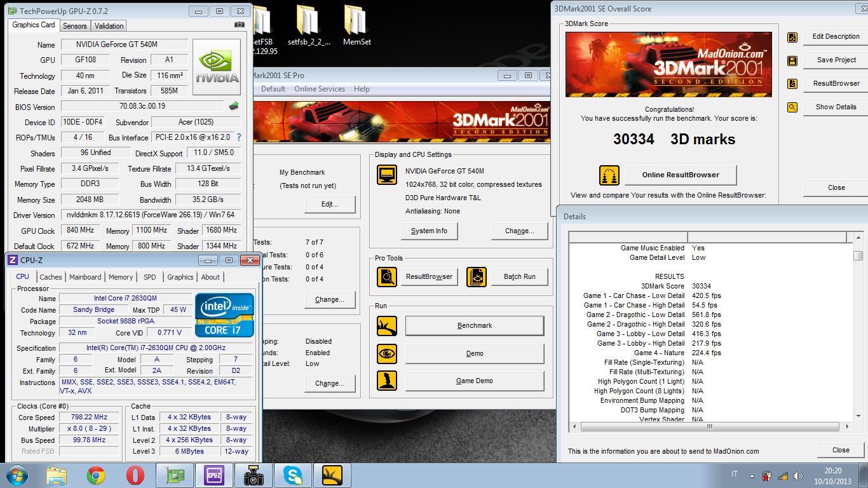This screenshot has height=488, width=868.
Task: Open the Mainboard tab in CPU-Z
Action: click(85, 277)
